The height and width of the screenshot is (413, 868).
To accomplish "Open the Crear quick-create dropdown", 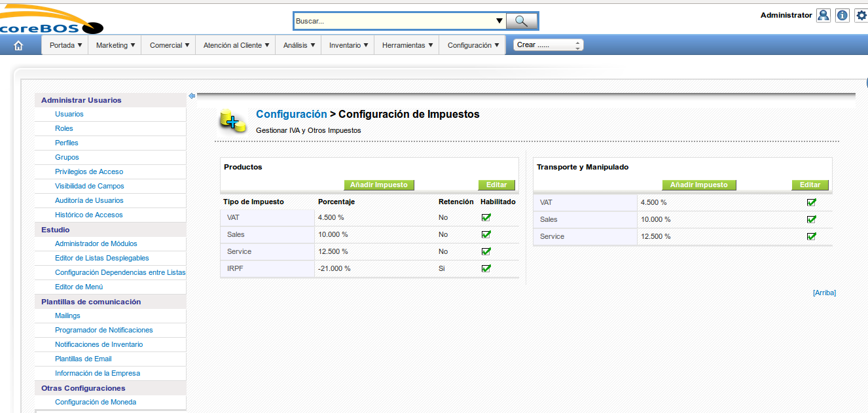I will pos(548,45).
